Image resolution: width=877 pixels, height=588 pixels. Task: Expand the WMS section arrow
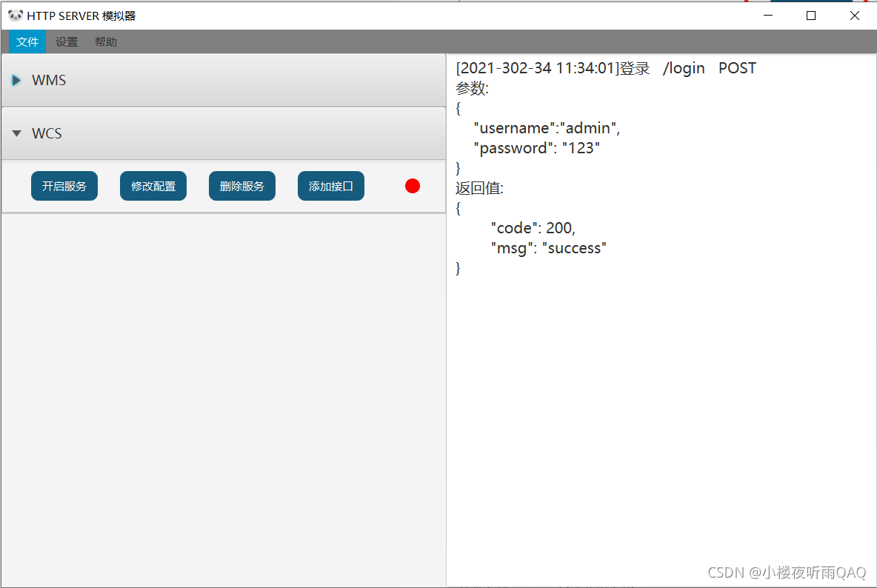[17, 81]
